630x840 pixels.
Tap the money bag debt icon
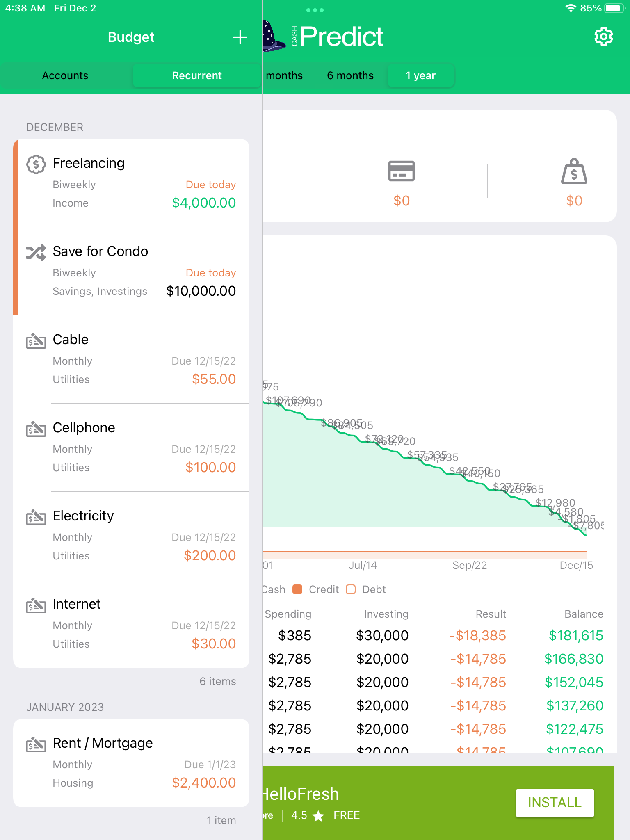tap(574, 171)
